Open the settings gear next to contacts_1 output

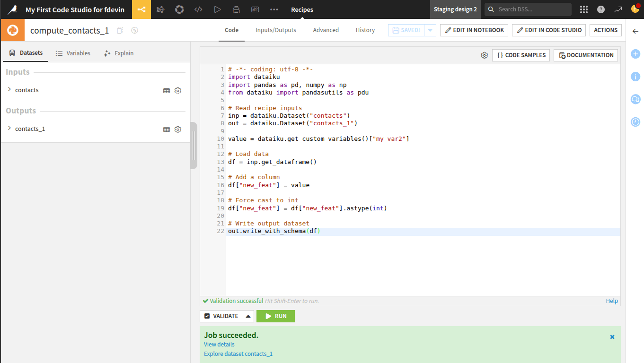click(x=177, y=129)
